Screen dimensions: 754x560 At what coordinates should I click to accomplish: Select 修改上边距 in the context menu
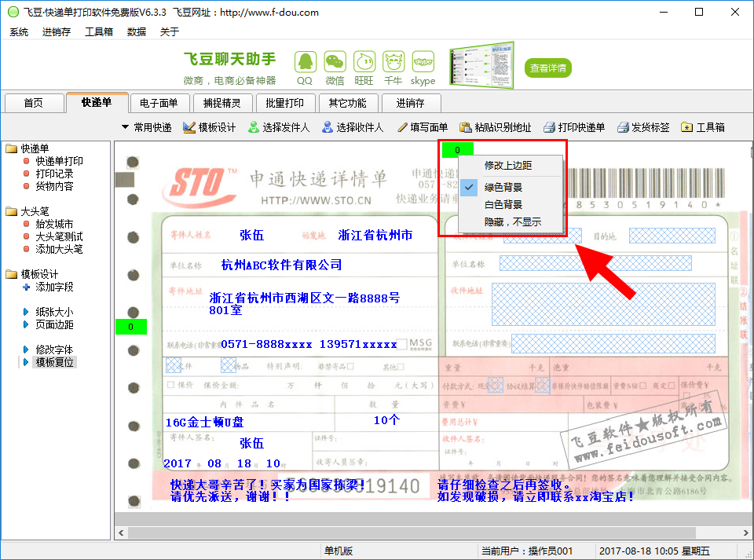511,166
